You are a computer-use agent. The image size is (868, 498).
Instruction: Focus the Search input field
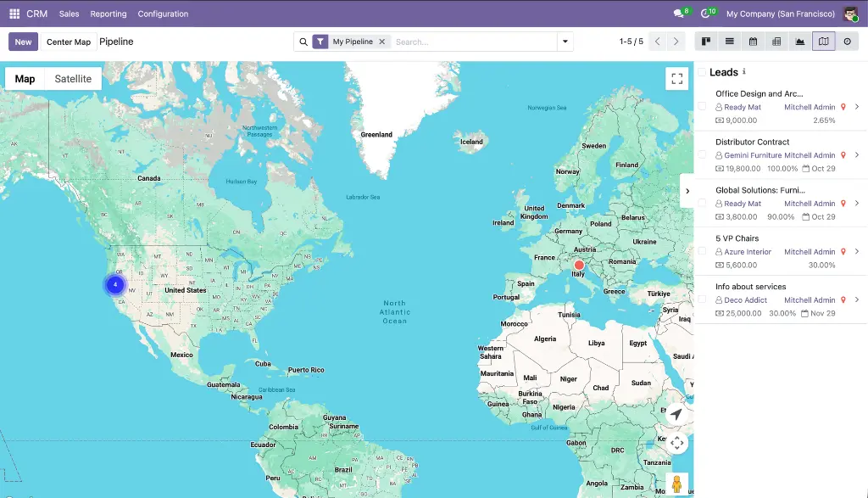(x=475, y=42)
